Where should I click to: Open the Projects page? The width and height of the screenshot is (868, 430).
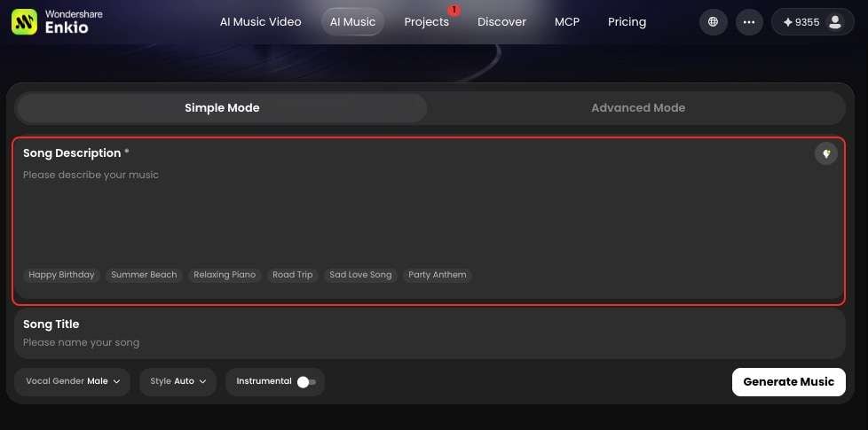(426, 22)
